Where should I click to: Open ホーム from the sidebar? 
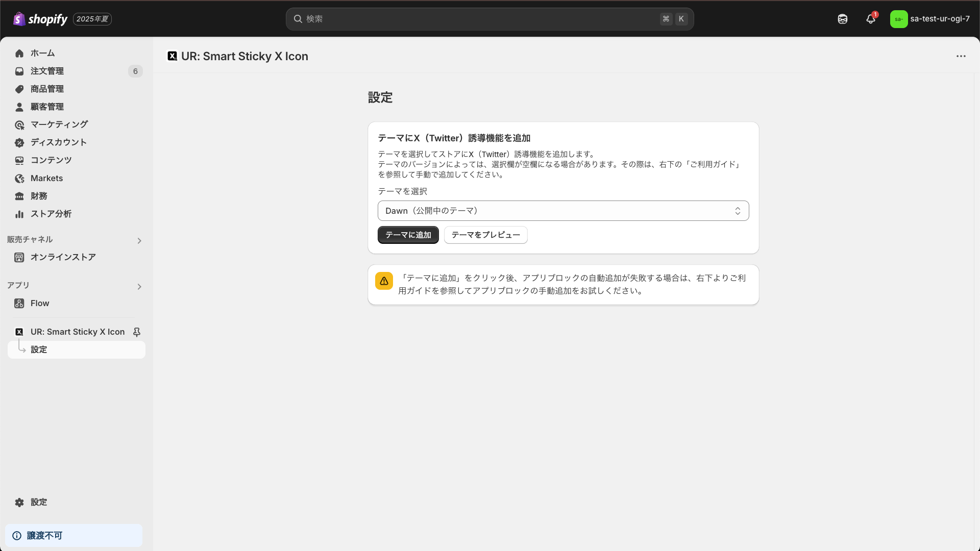pos(42,53)
